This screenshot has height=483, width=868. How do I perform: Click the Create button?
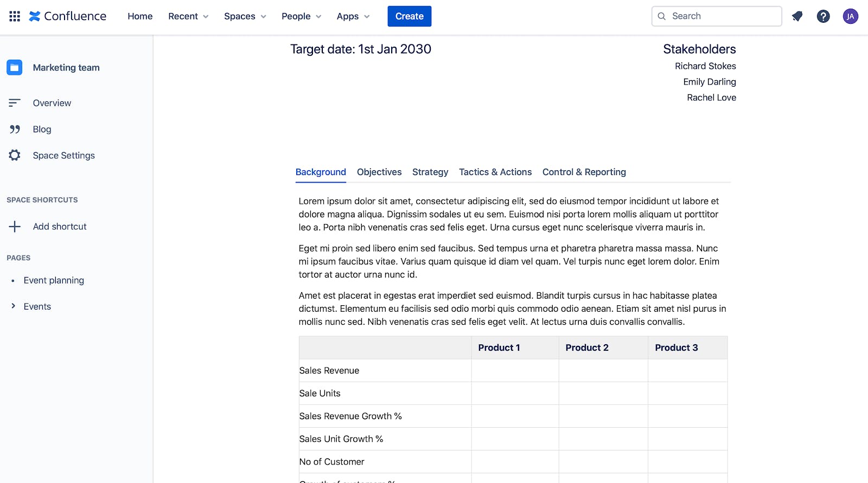coord(410,16)
